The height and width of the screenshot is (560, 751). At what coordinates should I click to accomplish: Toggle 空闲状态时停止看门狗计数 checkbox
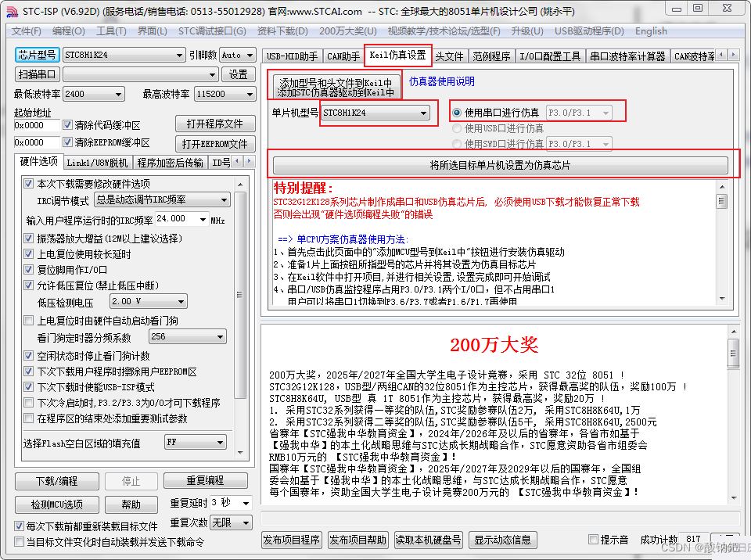point(29,355)
